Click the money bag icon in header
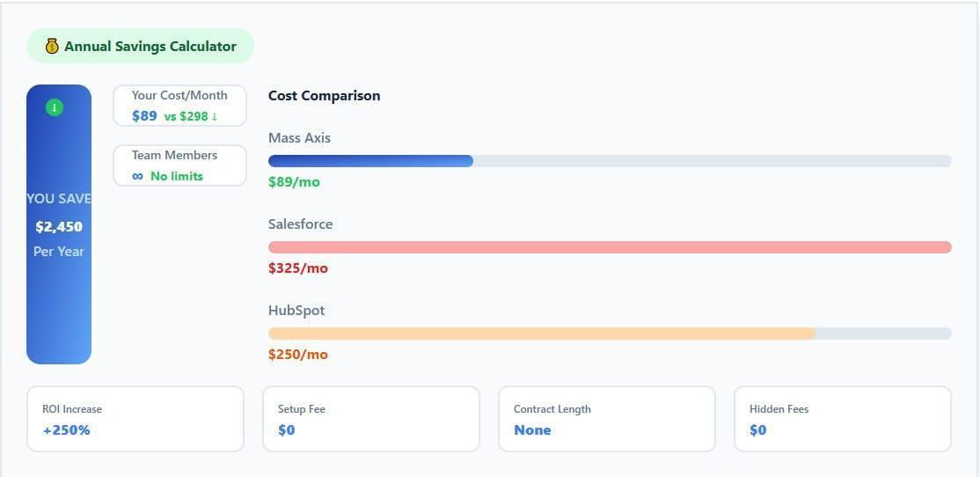This screenshot has height=477, width=980. [x=52, y=46]
